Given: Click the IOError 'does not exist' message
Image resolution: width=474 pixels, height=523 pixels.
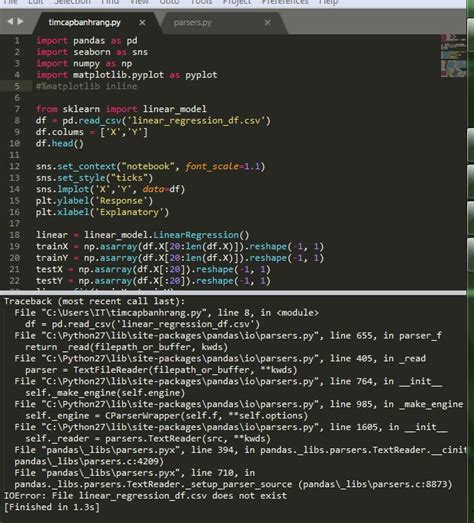Looking at the screenshot, I should point(145,496).
